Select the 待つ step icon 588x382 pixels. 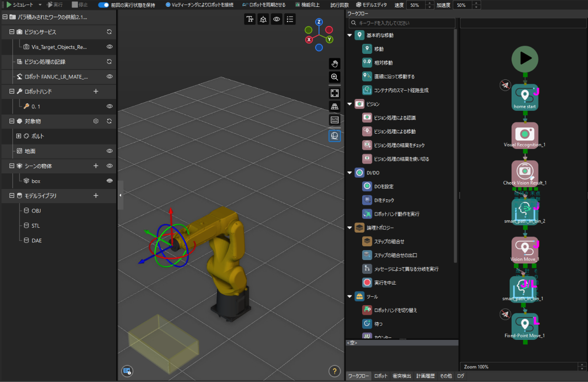coord(367,324)
